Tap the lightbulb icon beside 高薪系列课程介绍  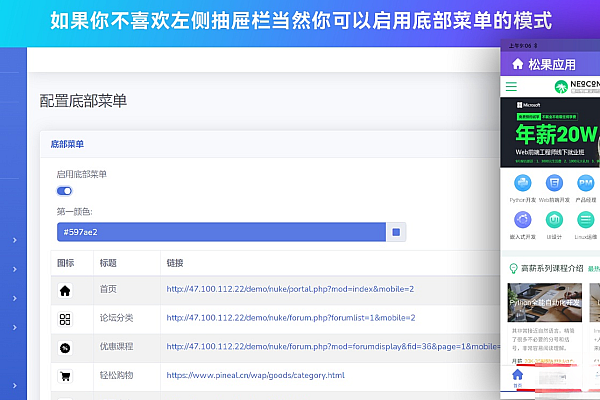click(513, 268)
